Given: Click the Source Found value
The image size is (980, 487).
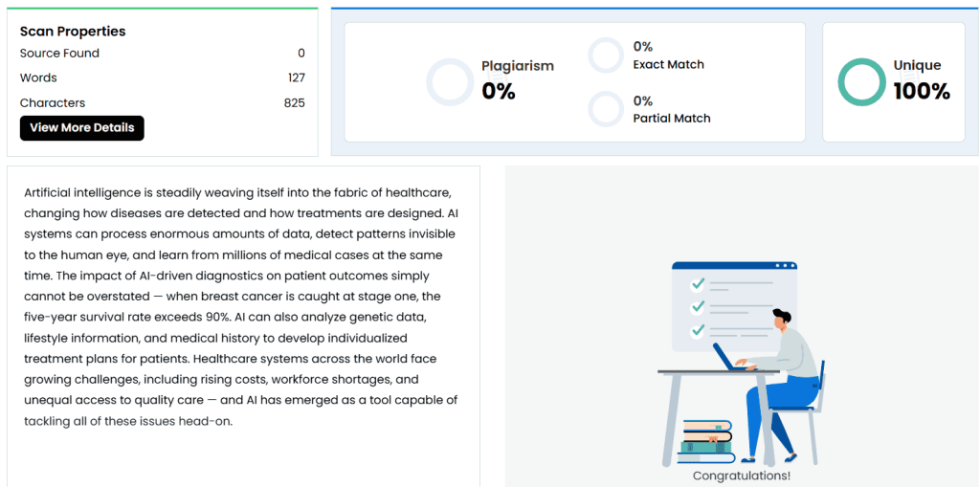Looking at the screenshot, I should [x=301, y=54].
